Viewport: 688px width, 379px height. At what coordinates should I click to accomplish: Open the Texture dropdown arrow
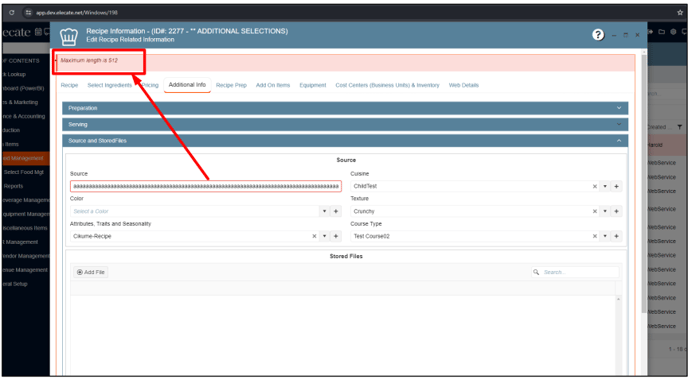[x=605, y=211]
